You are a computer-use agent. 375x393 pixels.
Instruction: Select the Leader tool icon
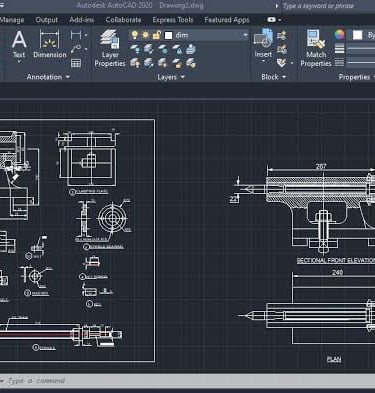(x=76, y=49)
